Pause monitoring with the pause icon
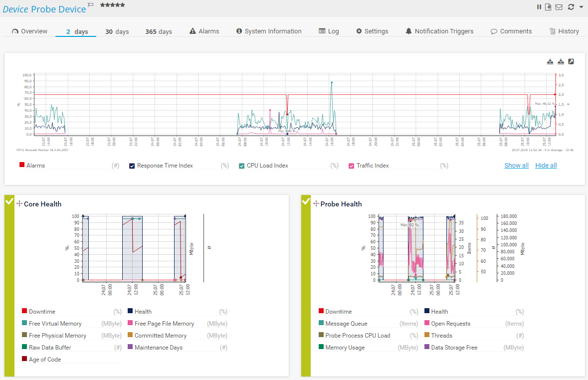This screenshot has width=588, height=380. point(539,7)
